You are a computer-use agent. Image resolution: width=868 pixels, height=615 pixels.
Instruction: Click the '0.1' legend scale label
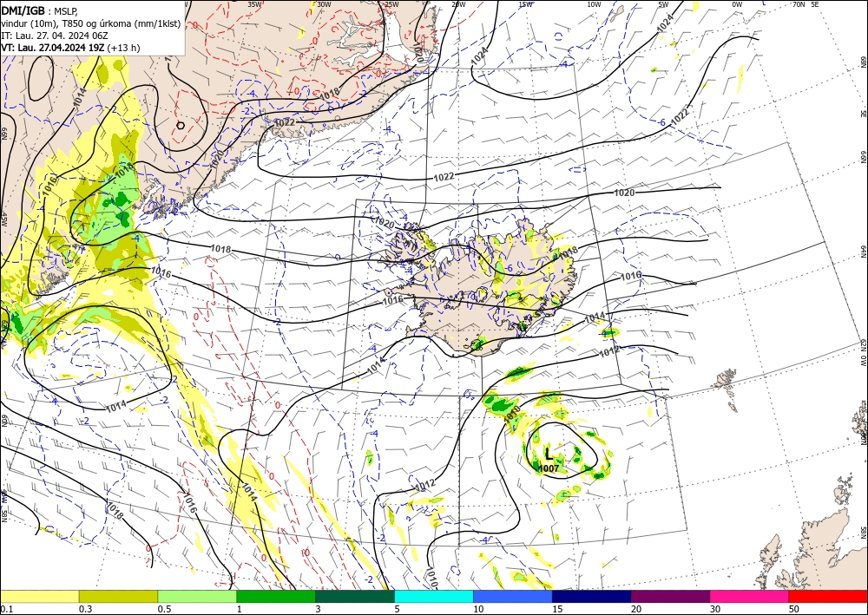pos(7,609)
